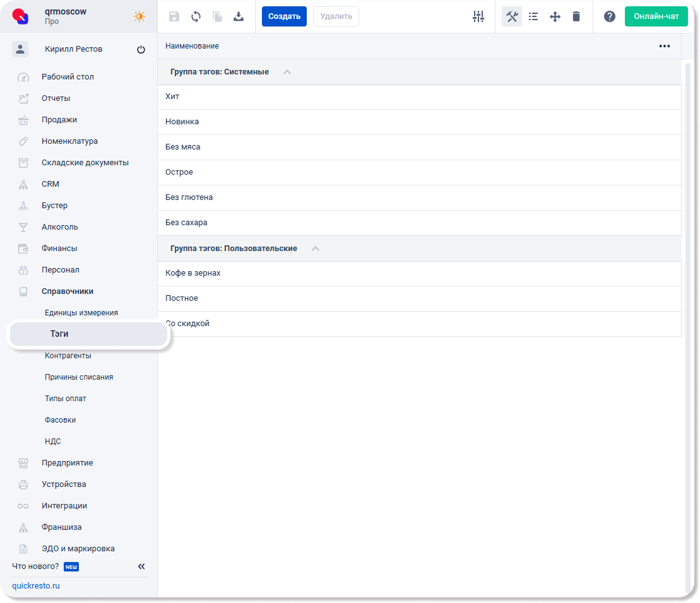Click the save disk icon in toolbar
This screenshot has width=700, height=603.
pyautogui.click(x=174, y=16)
